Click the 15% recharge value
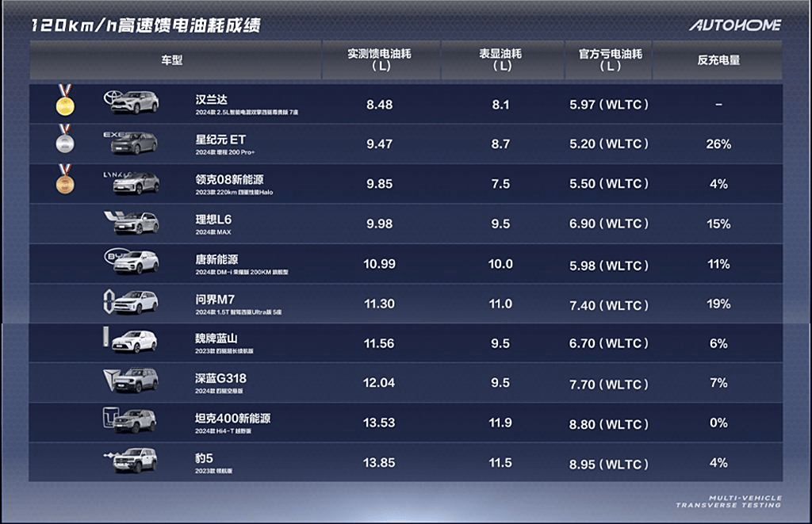This screenshot has width=812, height=524. (x=718, y=224)
